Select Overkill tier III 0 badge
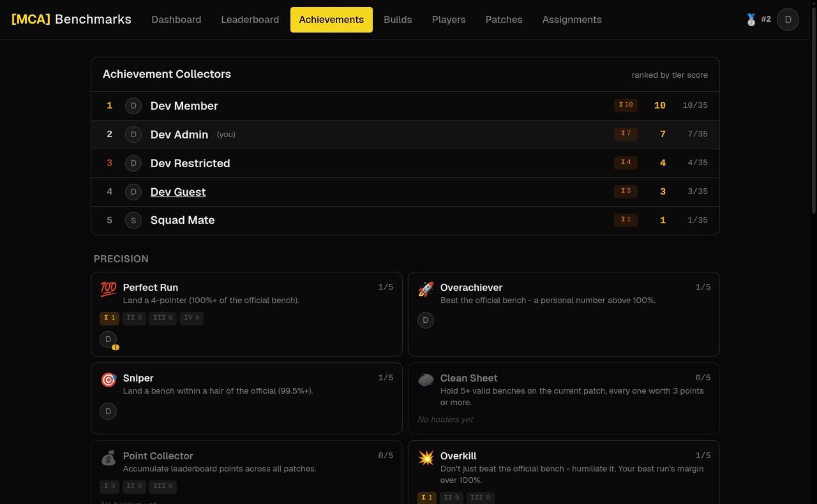This screenshot has height=504, width=817. click(481, 498)
